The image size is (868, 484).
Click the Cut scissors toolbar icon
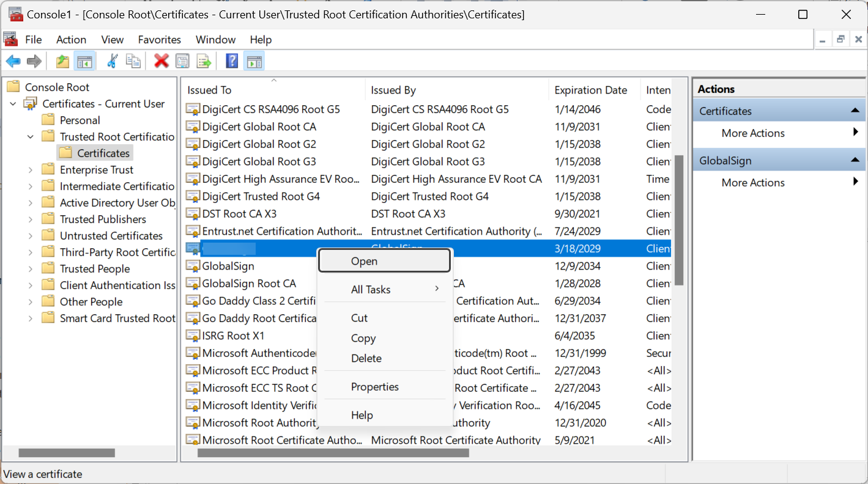[x=112, y=61]
